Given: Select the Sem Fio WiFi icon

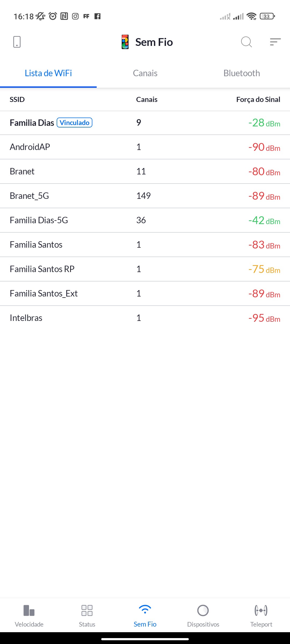Looking at the screenshot, I should [x=145, y=610].
